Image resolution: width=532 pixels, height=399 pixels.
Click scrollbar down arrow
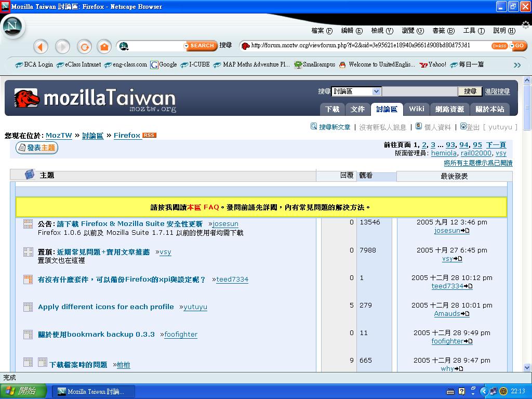pos(527,367)
